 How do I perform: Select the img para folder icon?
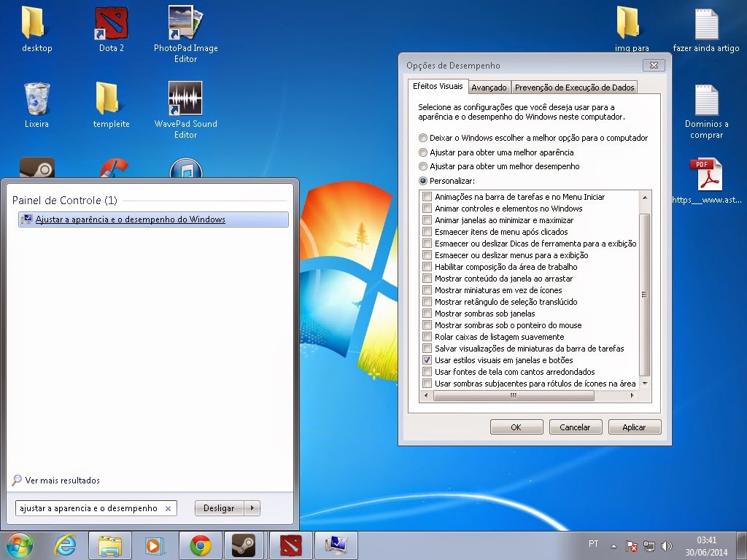[628, 23]
